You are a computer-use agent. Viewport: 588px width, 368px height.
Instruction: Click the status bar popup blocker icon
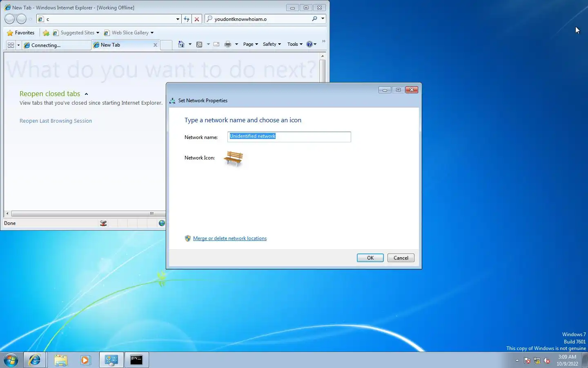pyautogui.click(x=103, y=223)
